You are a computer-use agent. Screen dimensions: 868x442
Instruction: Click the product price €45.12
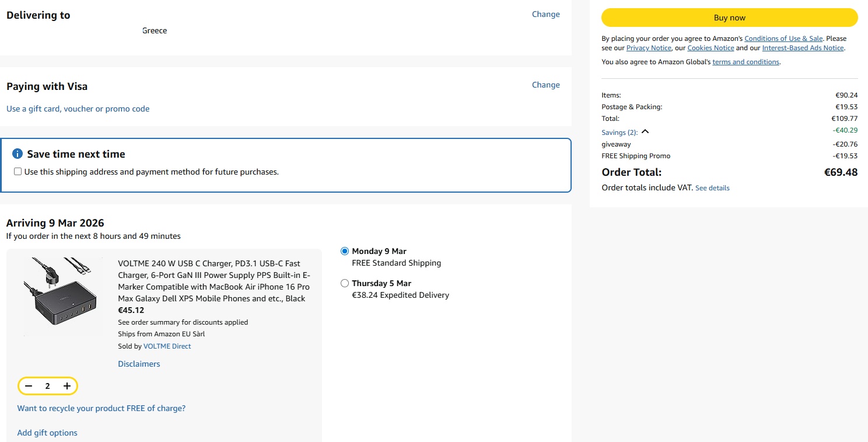tap(131, 310)
